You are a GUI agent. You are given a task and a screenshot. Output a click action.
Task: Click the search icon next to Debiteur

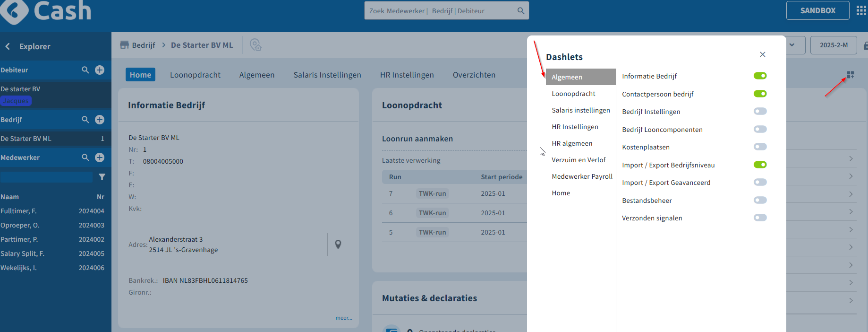coord(85,70)
